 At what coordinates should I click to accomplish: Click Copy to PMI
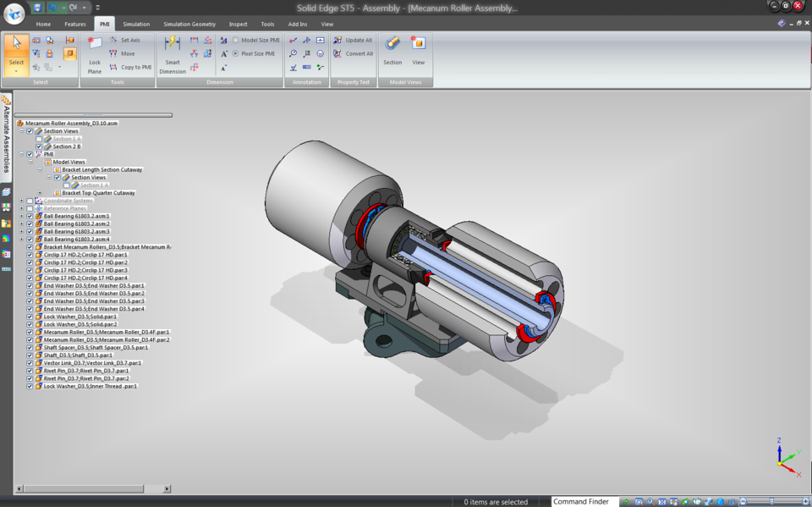134,67
